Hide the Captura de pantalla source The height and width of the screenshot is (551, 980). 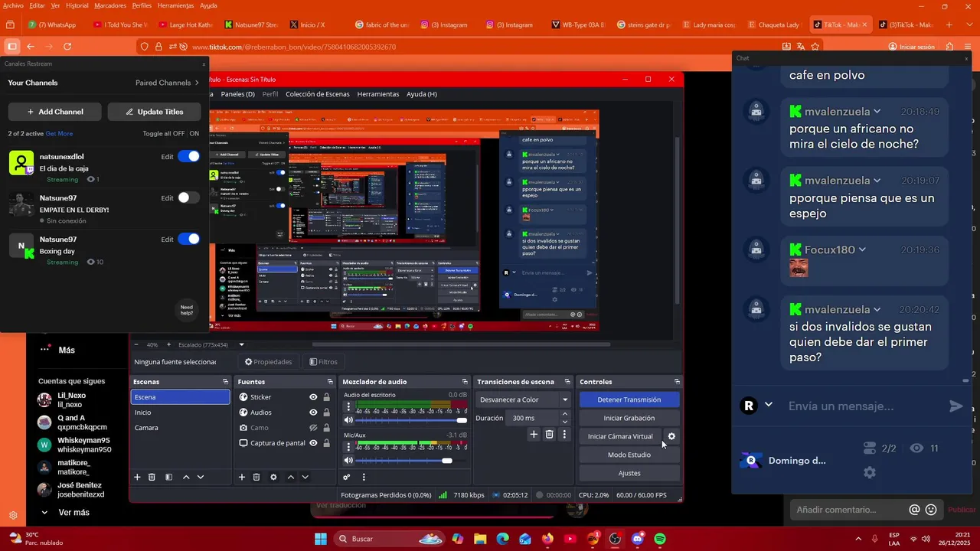(x=313, y=443)
